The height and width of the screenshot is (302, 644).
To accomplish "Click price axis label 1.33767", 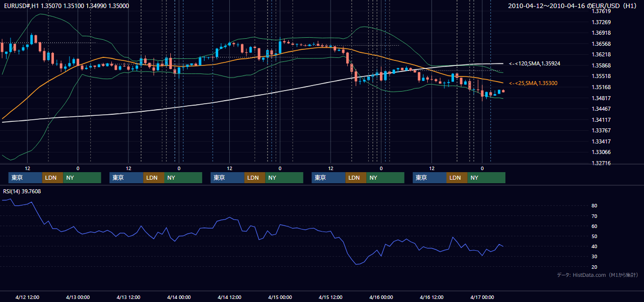I will [601, 130].
